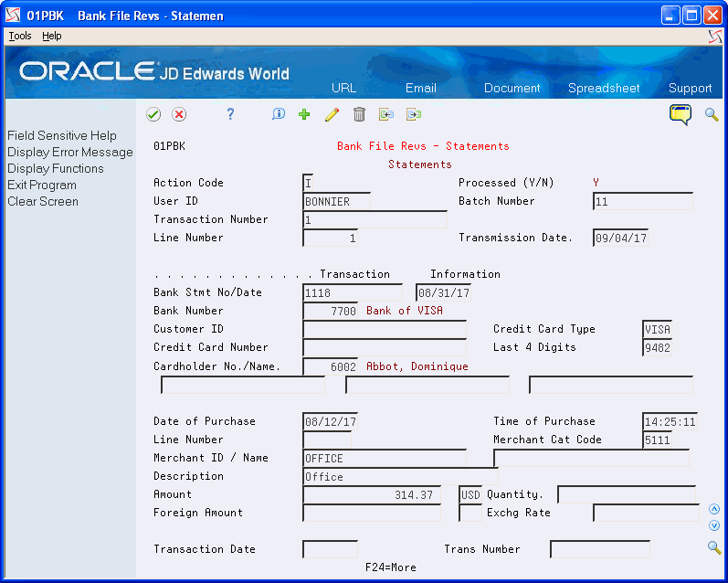Open the blue question mark help icon

tap(230, 114)
